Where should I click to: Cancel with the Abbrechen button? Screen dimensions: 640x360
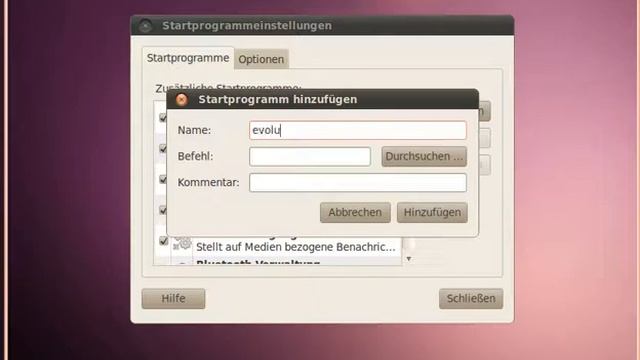coord(355,212)
